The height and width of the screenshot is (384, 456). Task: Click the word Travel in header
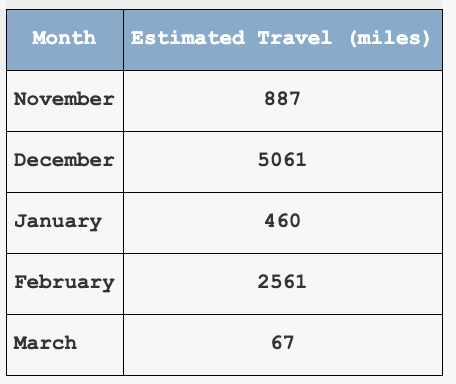pos(295,38)
